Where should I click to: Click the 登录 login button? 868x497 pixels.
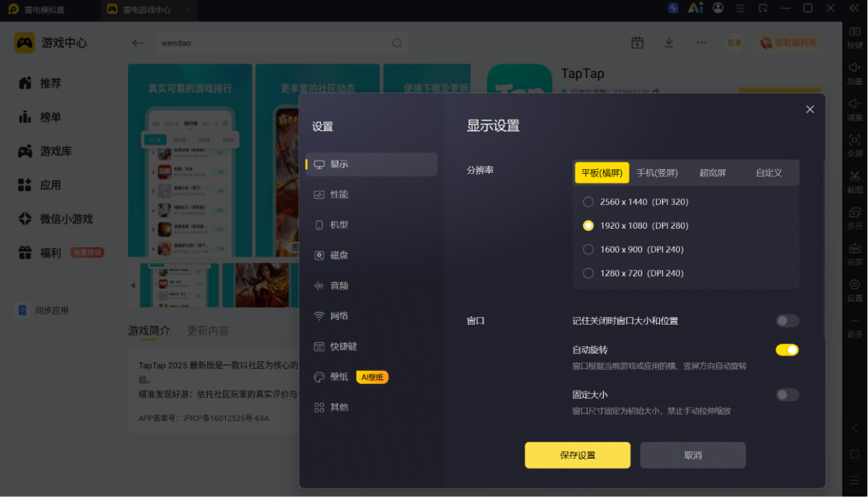(x=734, y=42)
